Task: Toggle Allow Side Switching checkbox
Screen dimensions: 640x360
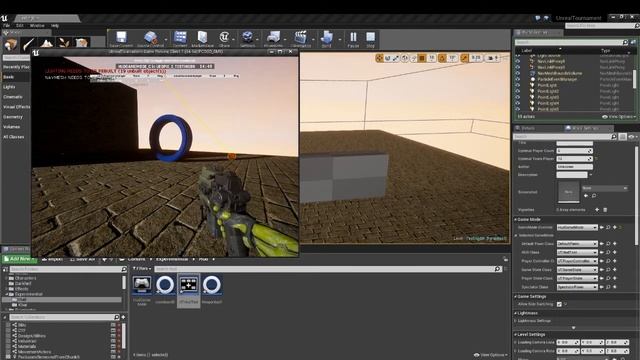Action: (x=559, y=304)
